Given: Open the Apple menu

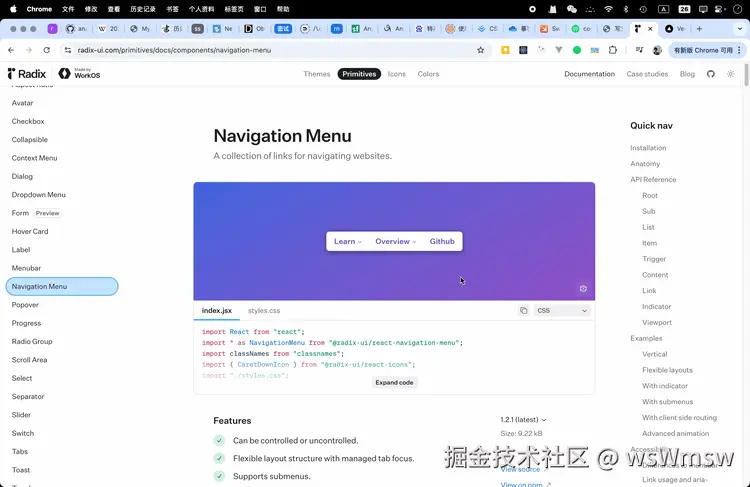Looking at the screenshot, I should click(13, 9).
